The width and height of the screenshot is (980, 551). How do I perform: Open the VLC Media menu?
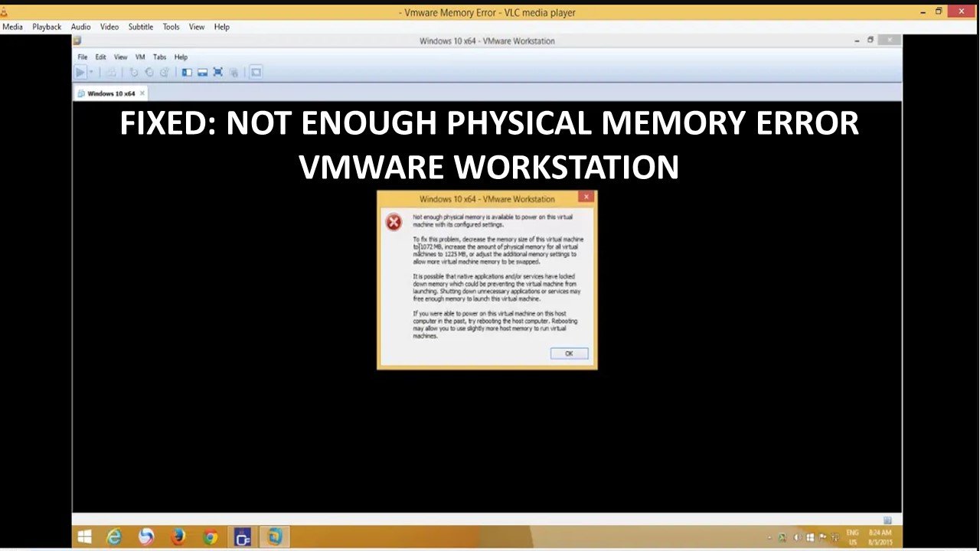pyautogui.click(x=12, y=27)
